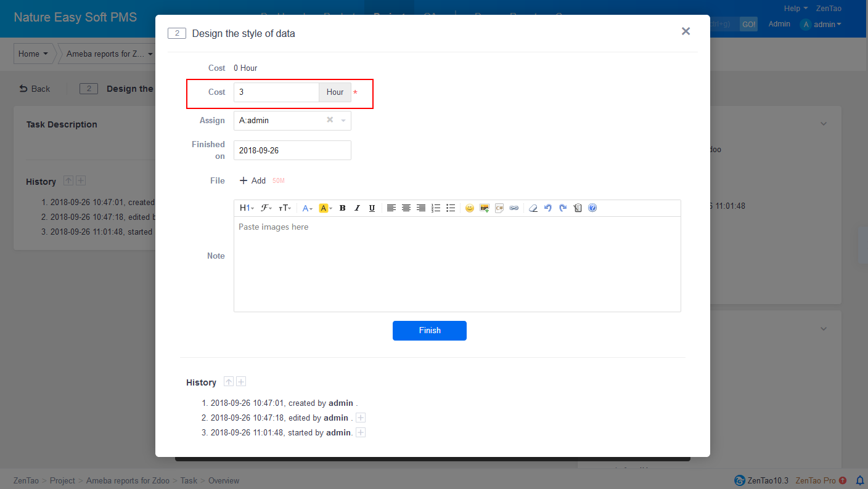Screen dimensions: 868x489
Task: Insert an image into the note
Action: pyautogui.click(x=485, y=208)
